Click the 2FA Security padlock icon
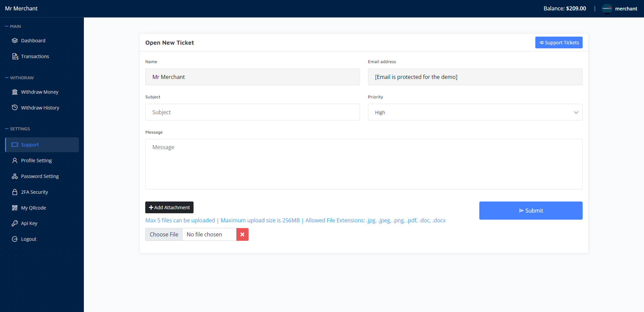The image size is (644, 312). pos(15,192)
